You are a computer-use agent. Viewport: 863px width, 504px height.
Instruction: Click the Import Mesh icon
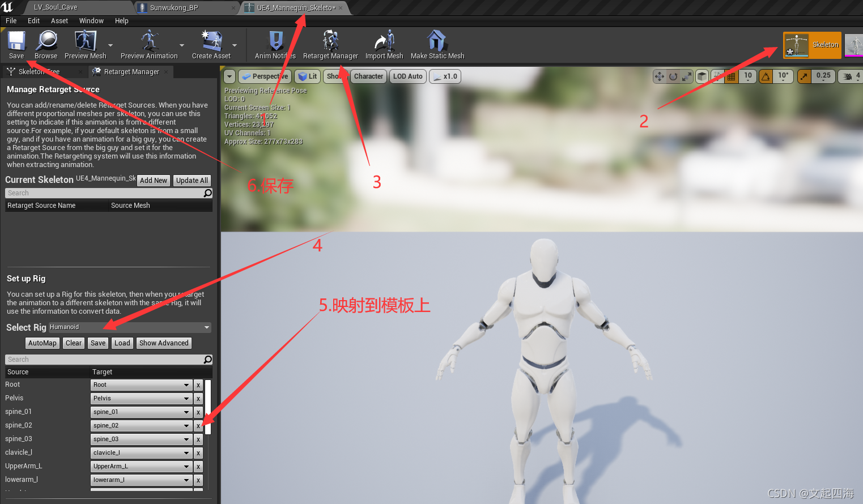point(384,45)
